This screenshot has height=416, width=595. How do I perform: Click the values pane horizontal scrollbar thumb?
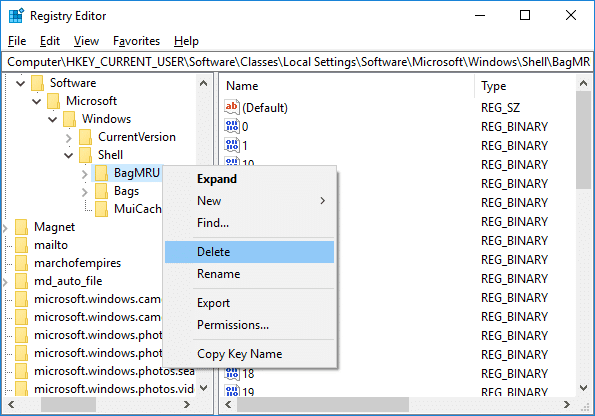(x=323, y=405)
